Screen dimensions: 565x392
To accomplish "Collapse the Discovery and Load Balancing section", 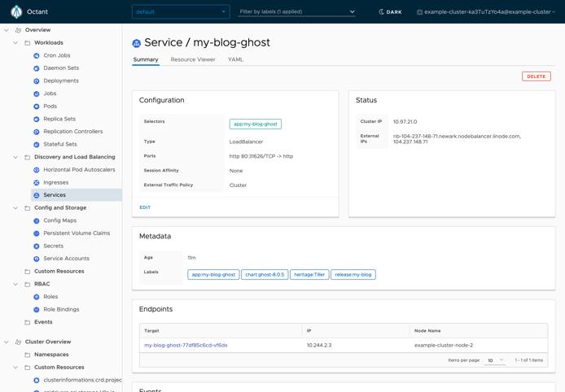I will point(15,157).
